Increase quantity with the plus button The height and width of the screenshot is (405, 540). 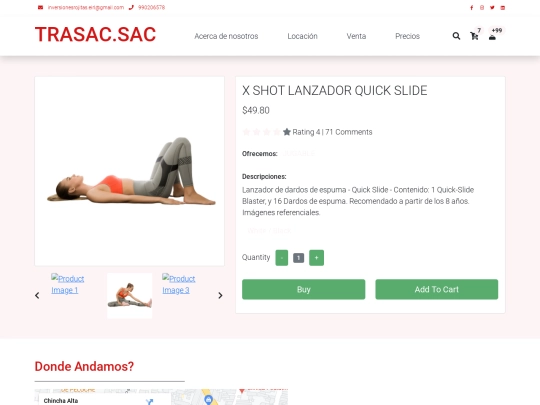(316, 258)
